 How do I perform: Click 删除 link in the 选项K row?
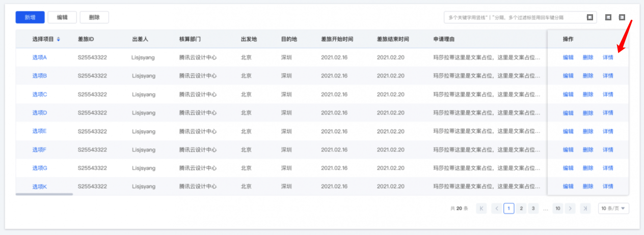[588, 187]
